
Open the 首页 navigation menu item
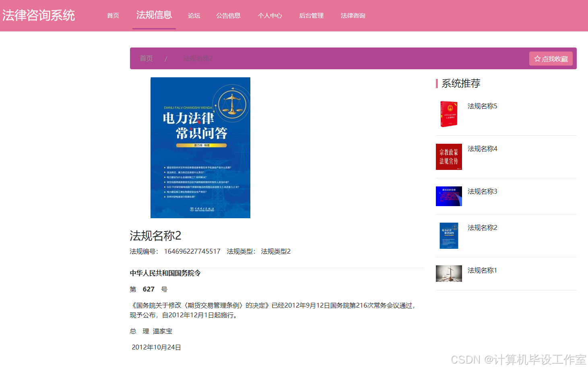coord(113,15)
